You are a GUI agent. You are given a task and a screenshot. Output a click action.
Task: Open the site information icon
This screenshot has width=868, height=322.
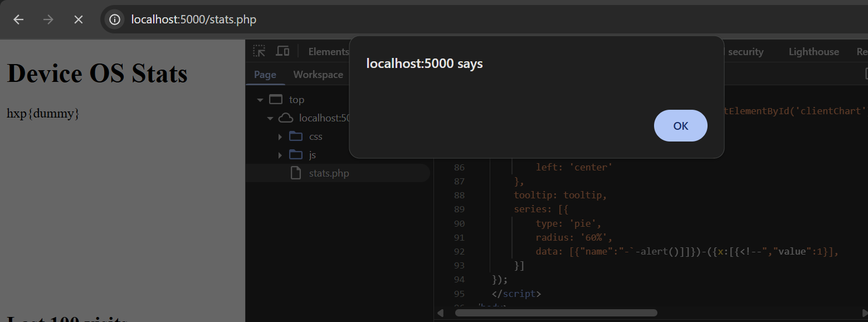coord(114,19)
